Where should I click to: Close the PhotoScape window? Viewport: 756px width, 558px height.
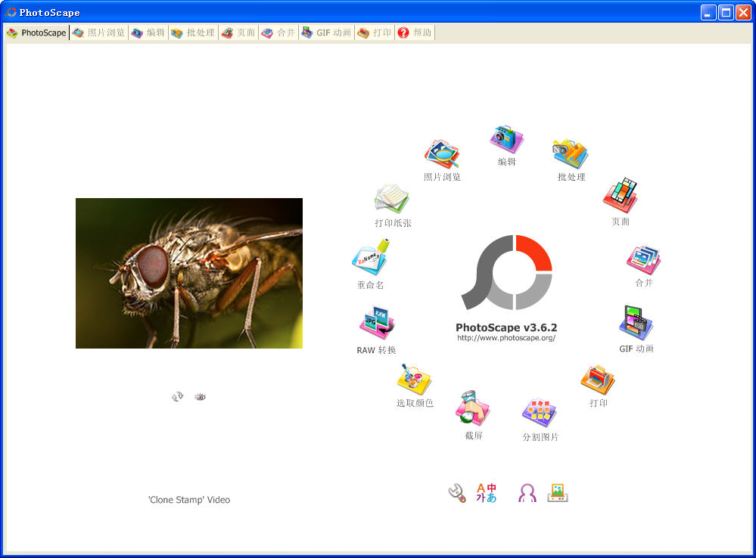pos(743,12)
